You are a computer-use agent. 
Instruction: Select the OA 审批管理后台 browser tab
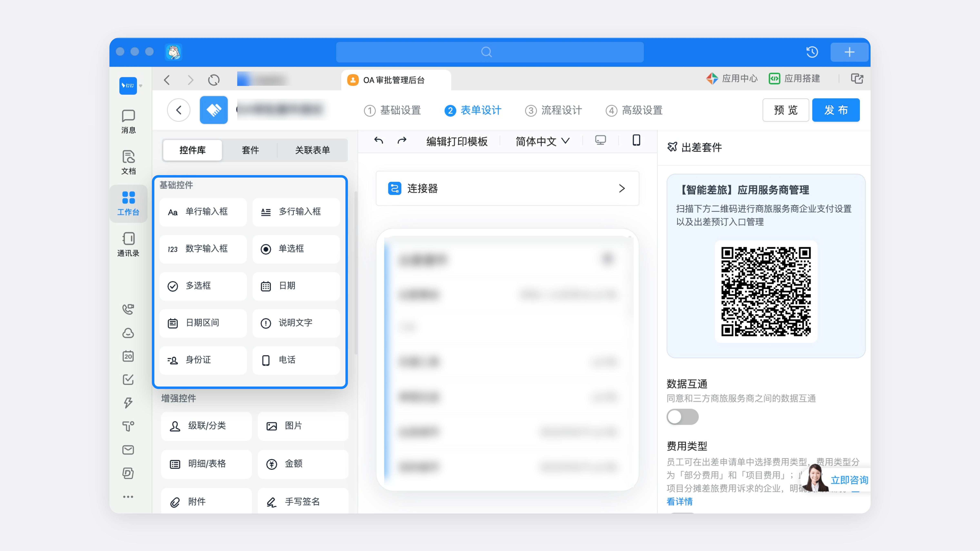396,80
